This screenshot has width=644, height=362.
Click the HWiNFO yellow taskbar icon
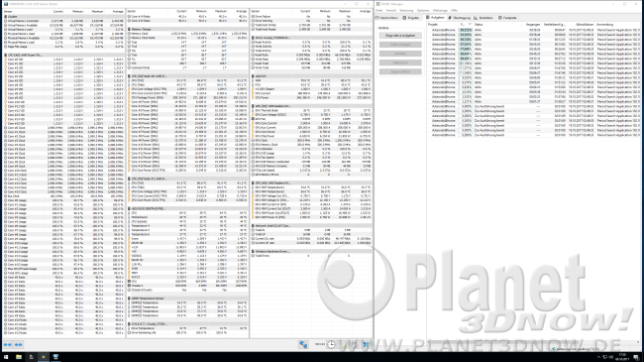tap(44, 357)
